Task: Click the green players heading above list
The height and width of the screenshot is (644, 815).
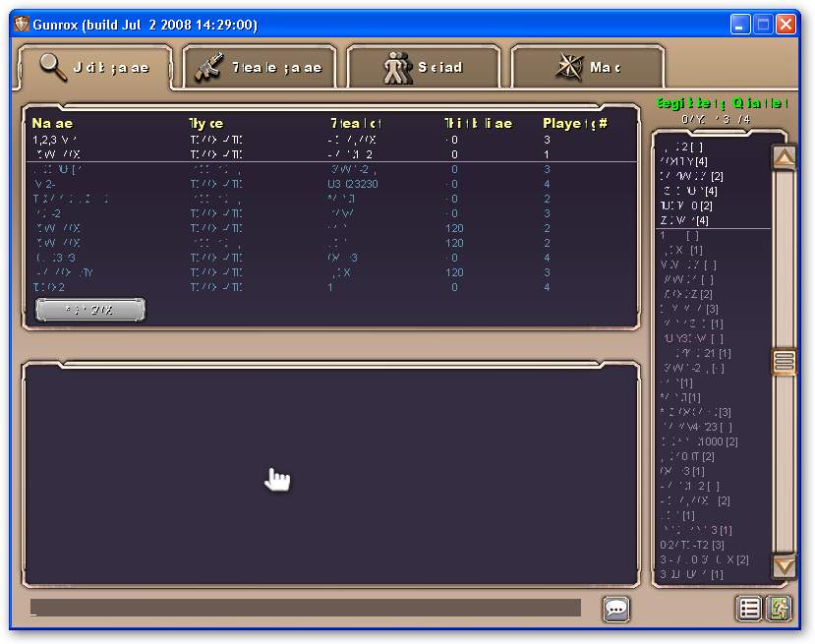Action: click(722, 102)
